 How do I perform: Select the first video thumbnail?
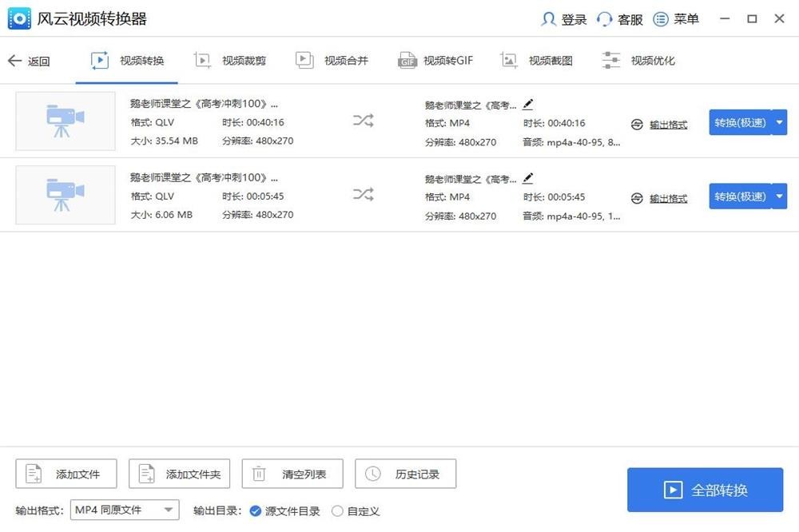[x=66, y=121]
